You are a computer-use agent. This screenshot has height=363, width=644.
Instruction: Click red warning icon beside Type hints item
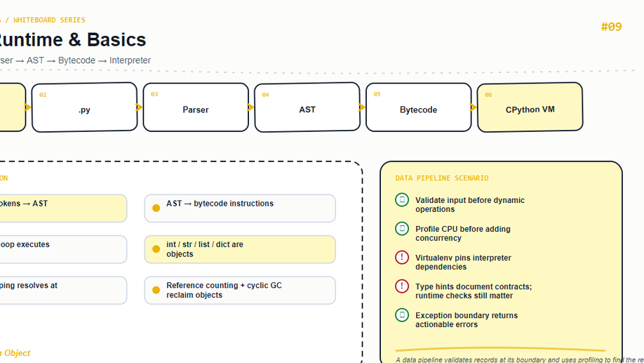click(x=402, y=286)
